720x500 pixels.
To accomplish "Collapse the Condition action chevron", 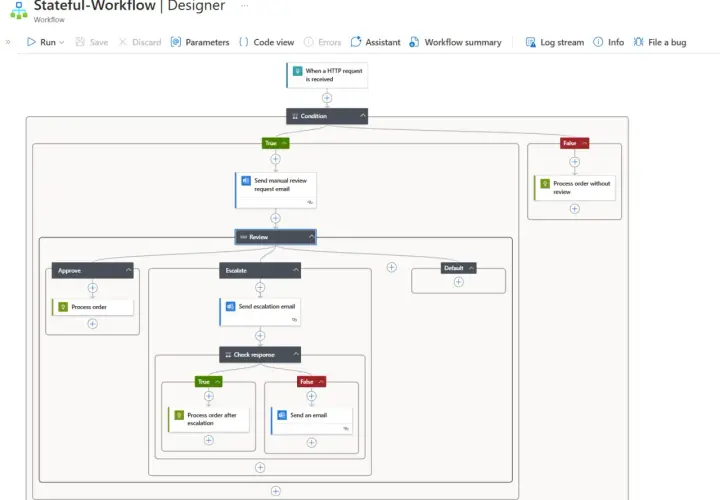I will coord(363,116).
